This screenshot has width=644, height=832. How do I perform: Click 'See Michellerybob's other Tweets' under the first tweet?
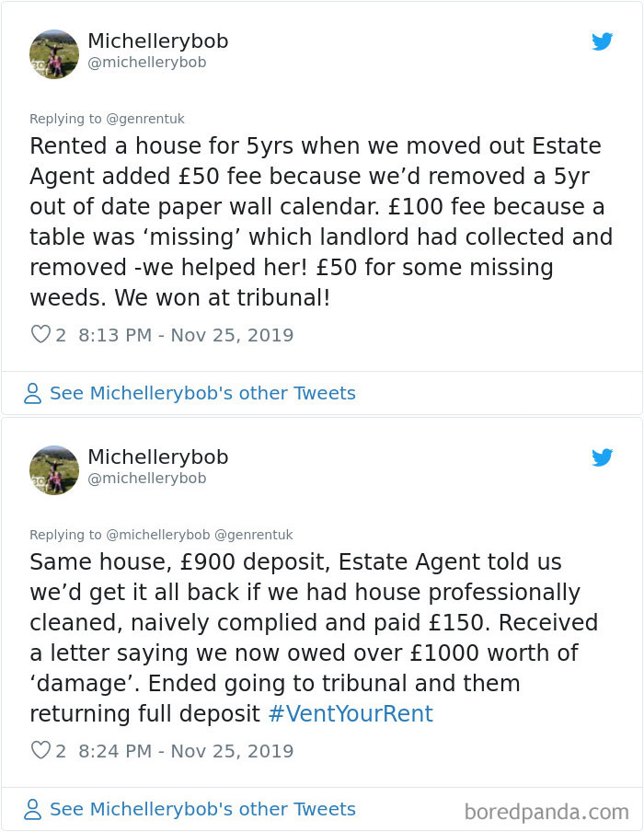(203, 393)
